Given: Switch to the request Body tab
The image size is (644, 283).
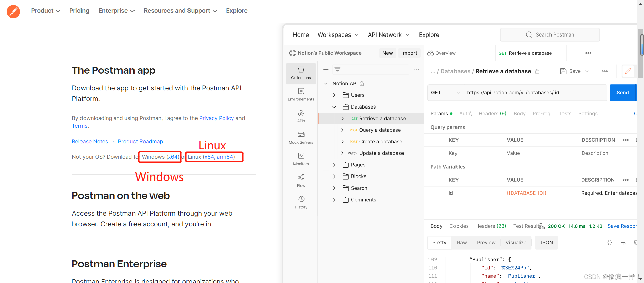Looking at the screenshot, I should pos(519,114).
